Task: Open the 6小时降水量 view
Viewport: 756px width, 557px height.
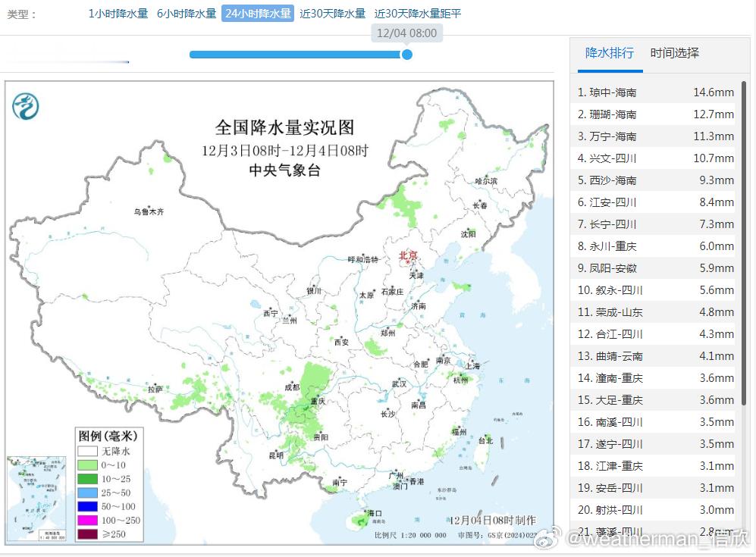Action: click(x=188, y=13)
